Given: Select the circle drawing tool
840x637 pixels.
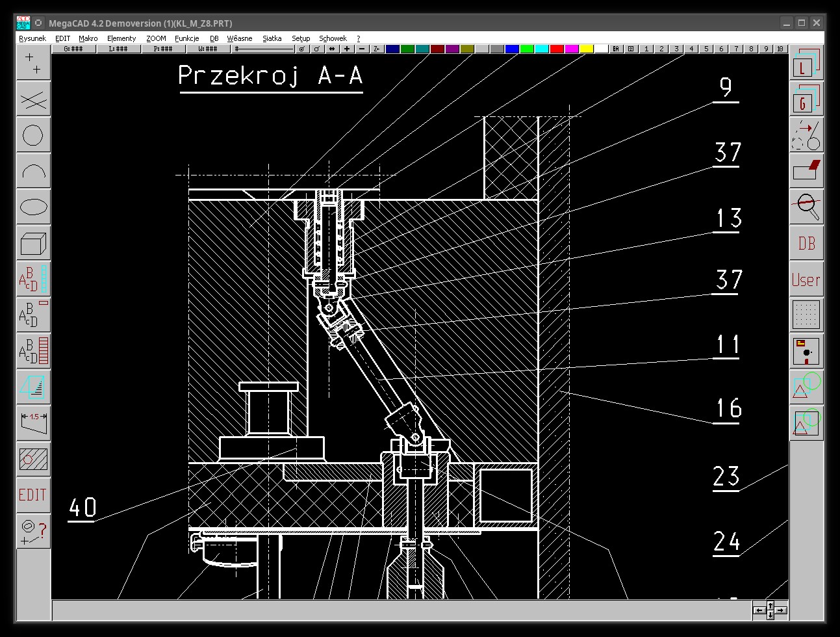Looking at the screenshot, I should (33, 136).
